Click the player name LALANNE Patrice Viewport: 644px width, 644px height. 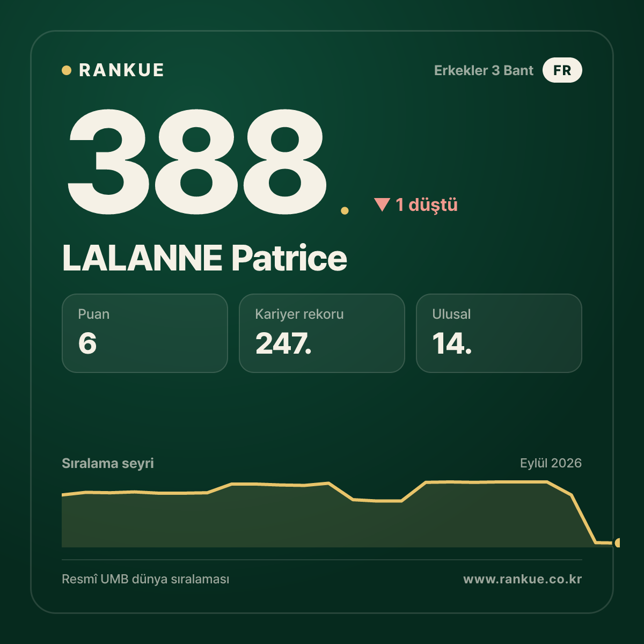pyautogui.click(x=204, y=258)
